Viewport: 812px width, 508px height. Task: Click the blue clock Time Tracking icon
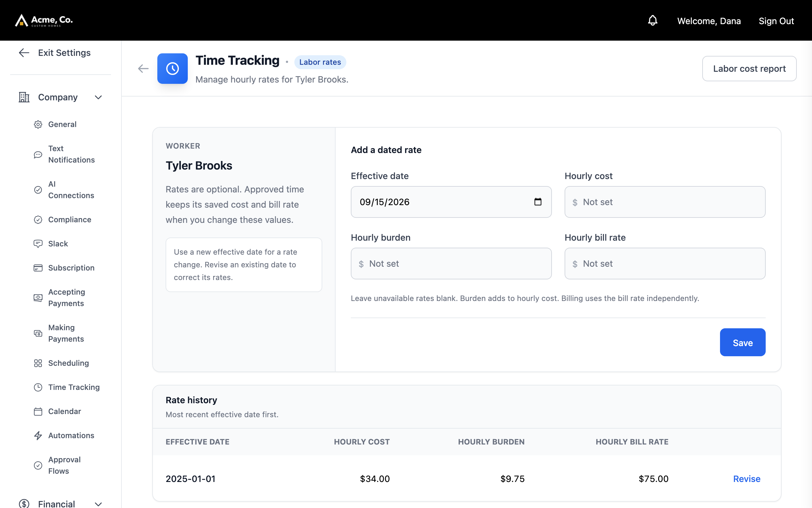[x=173, y=69]
